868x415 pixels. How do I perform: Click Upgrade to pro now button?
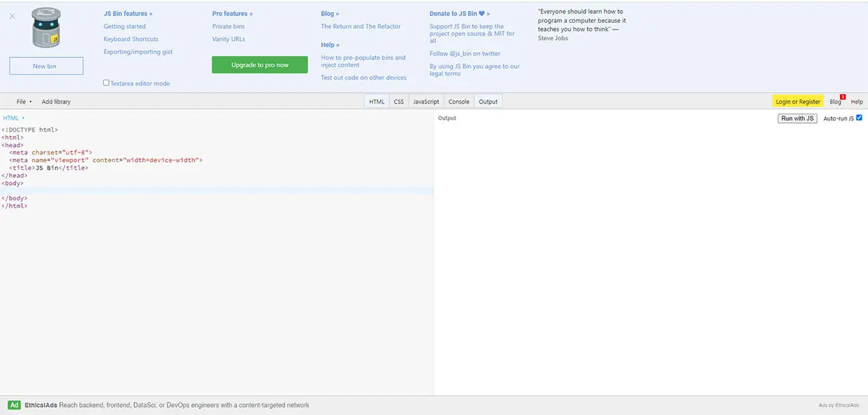coord(260,65)
